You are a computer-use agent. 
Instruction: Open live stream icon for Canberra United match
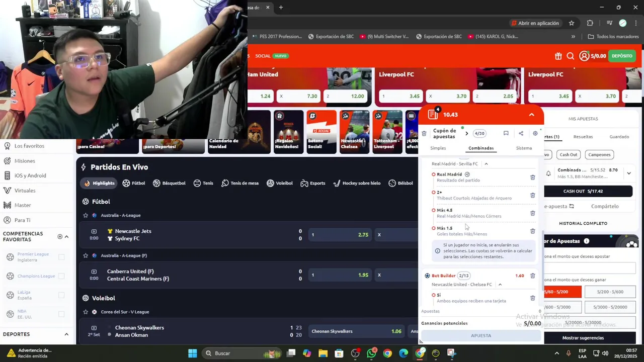click(x=94, y=271)
